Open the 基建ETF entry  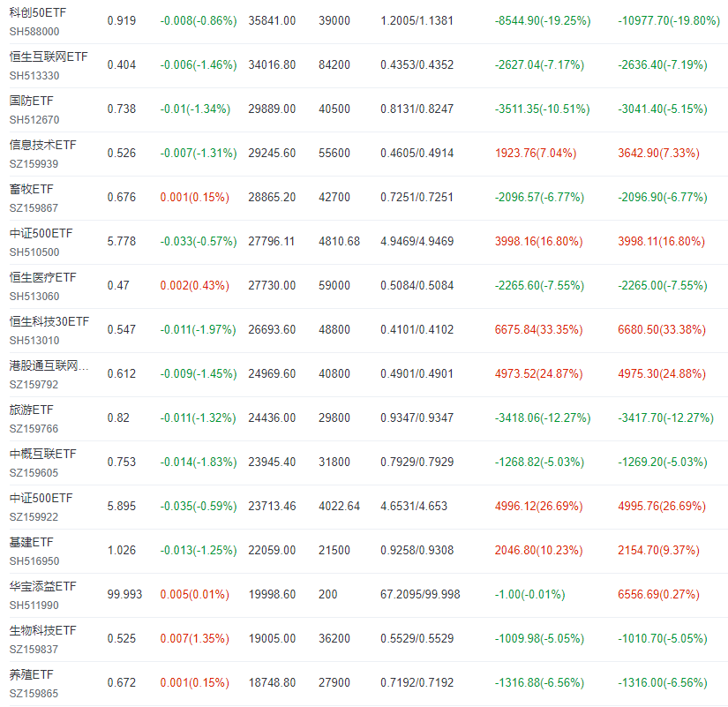click(31, 542)
